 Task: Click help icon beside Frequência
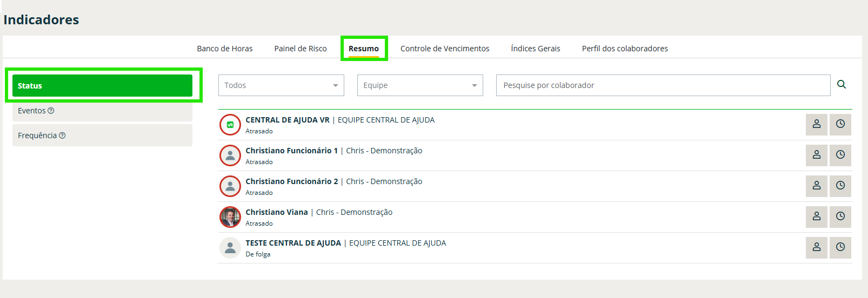point(62,136)
